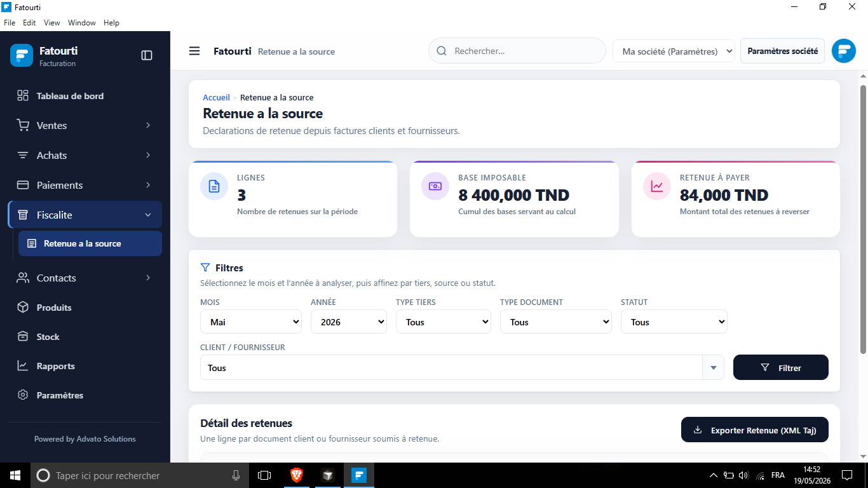Expand the Paiements submenu chevron
868x488 pixels.
[x=148, y=185]
